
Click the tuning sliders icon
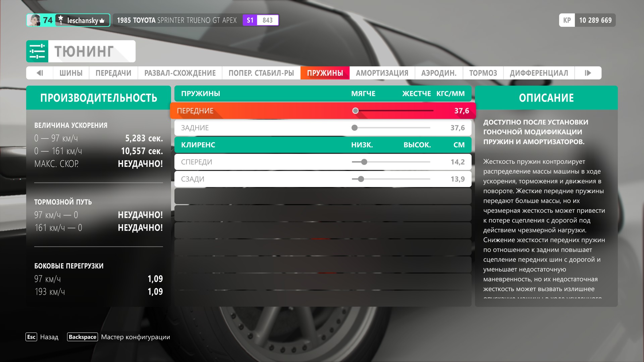pyautogui.click(x=37, y=51)
